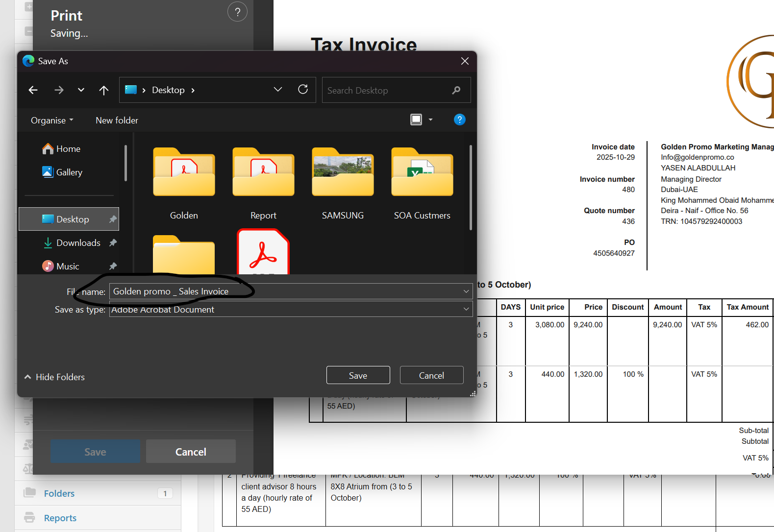Click invoice number 480
The width and height of the screenshot is (774, 532).
[x=628, y=190]
